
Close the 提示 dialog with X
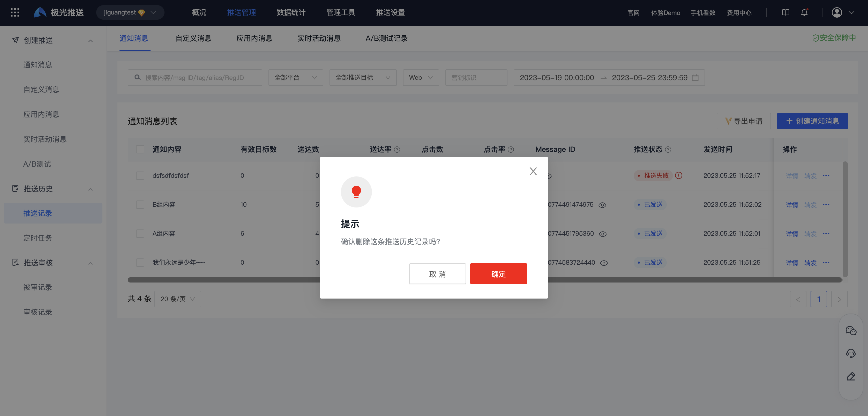(x=533, y=171)
